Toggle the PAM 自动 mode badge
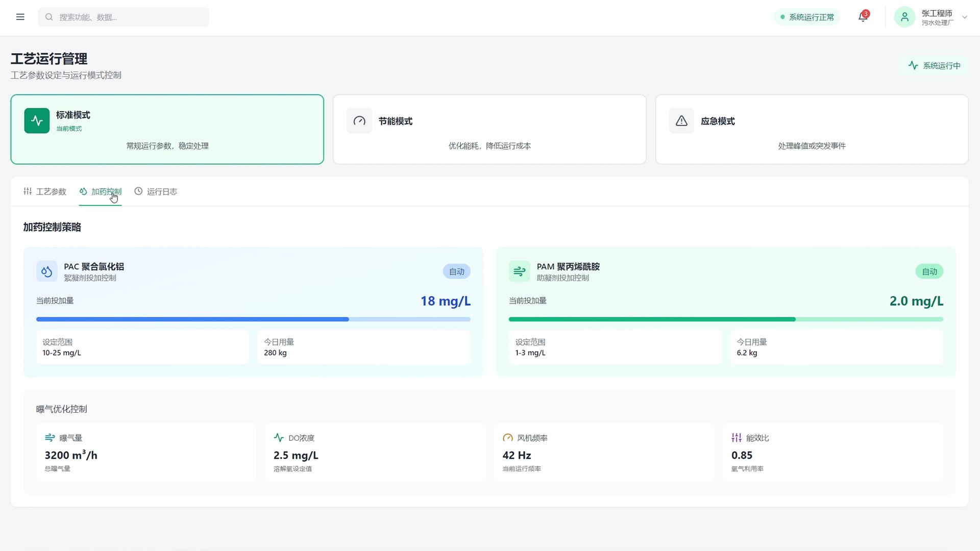The height and width of the screenshot is (551, 980). [929, 271]
